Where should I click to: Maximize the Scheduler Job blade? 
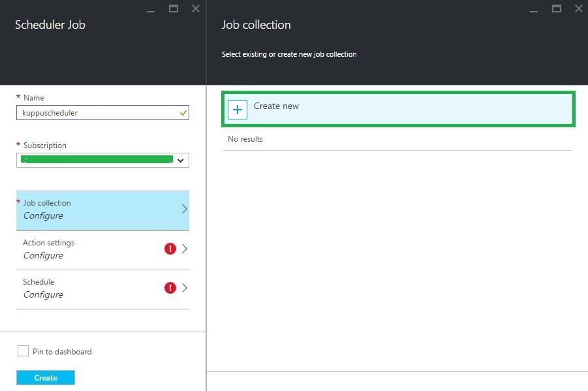(174, 8)
